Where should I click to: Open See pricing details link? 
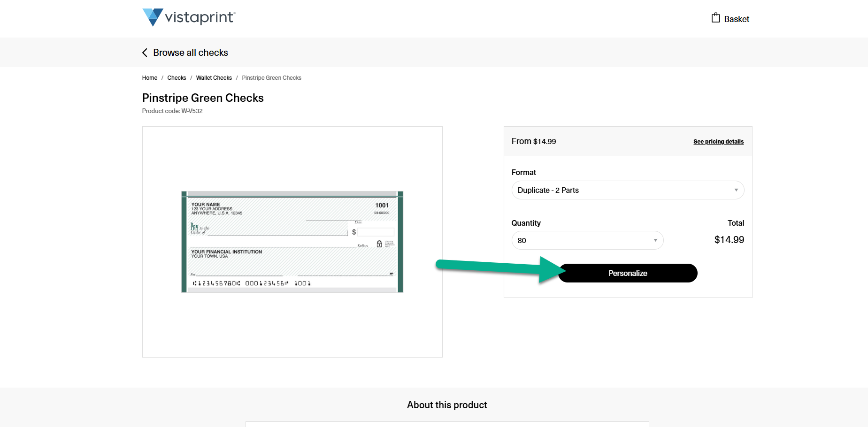click(718, 142)
